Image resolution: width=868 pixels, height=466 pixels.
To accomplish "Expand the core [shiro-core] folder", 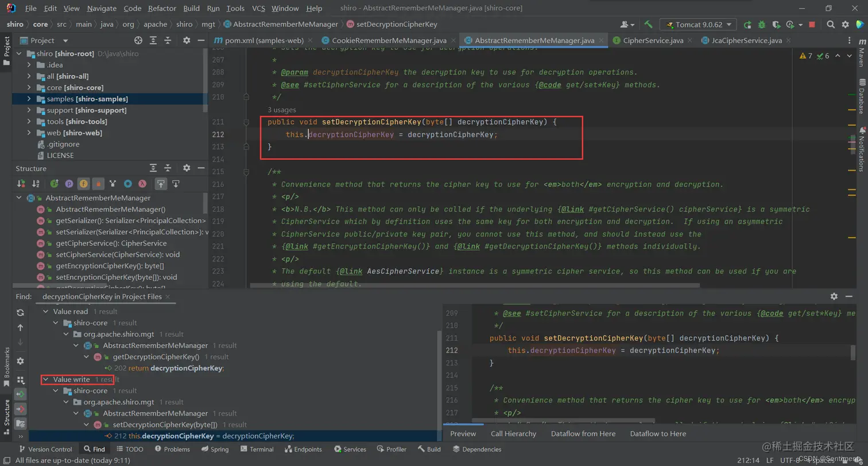I will pyautogui.click(x=29, y=87).
